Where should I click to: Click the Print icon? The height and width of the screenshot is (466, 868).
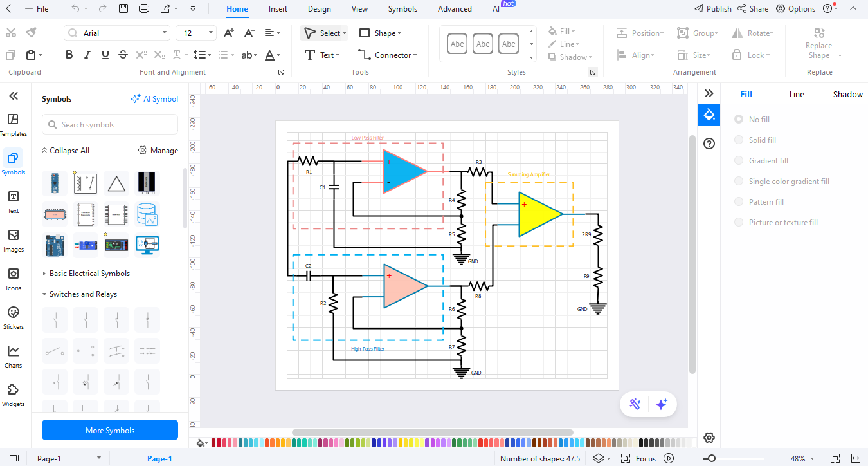coord(144,9)
